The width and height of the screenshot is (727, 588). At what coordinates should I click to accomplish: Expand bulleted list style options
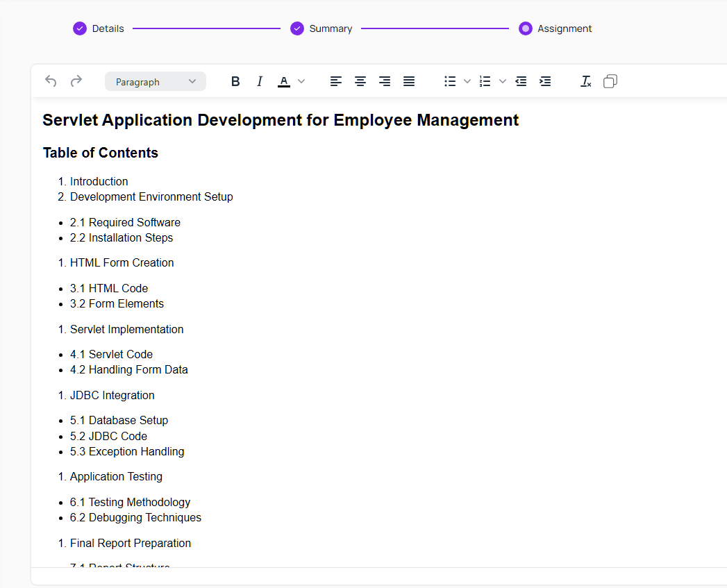pyautogui.click(x=467, y=81)
